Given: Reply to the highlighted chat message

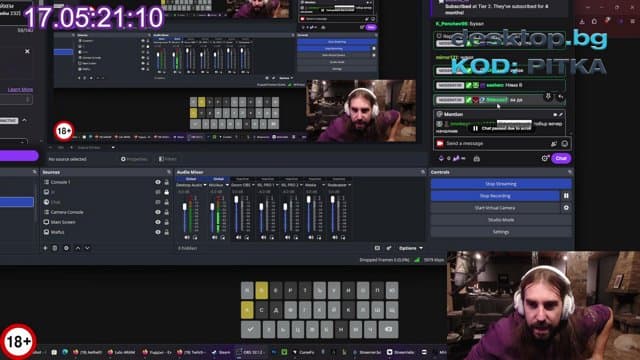Looking at the screenshot, I should click(x=560, y=97).
